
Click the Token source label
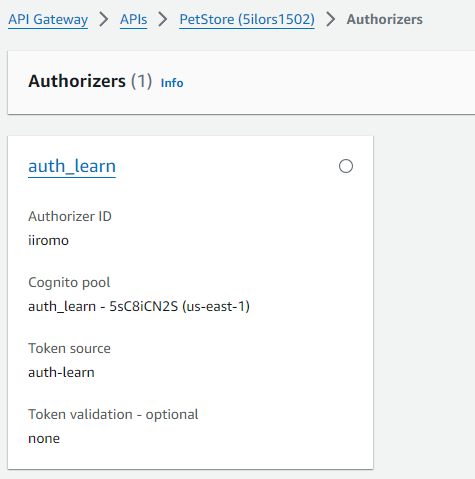tap(69, 348)
